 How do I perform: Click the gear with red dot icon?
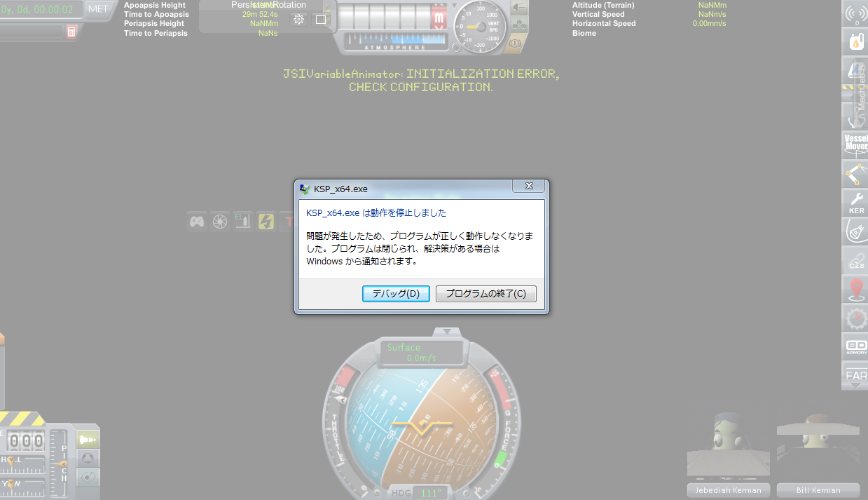(855, 318)
